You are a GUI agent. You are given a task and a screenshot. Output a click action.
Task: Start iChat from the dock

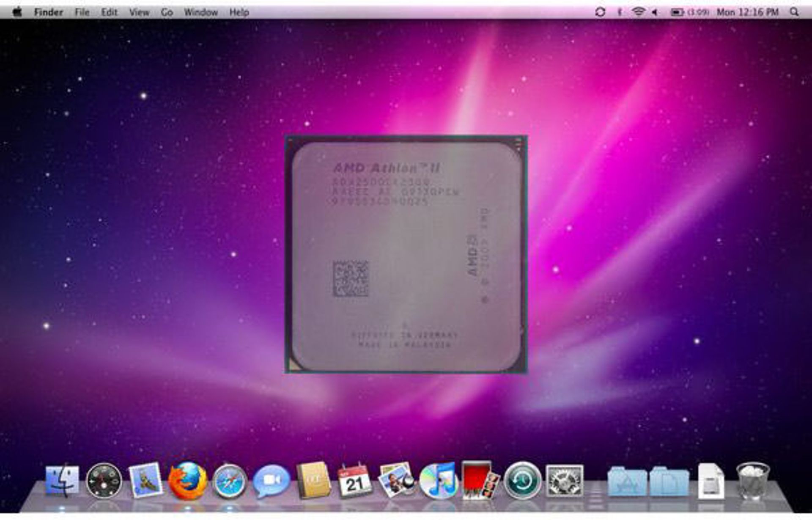(x=271, y=481)
